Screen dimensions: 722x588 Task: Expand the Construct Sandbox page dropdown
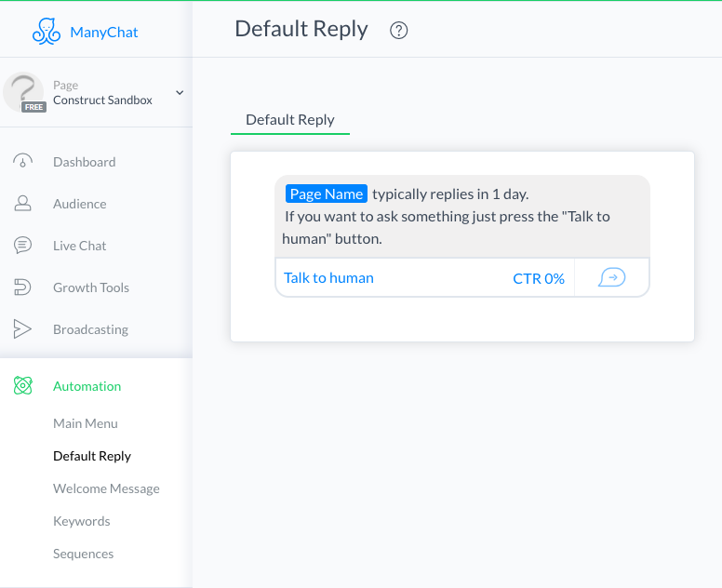click(x=180, y=92)
